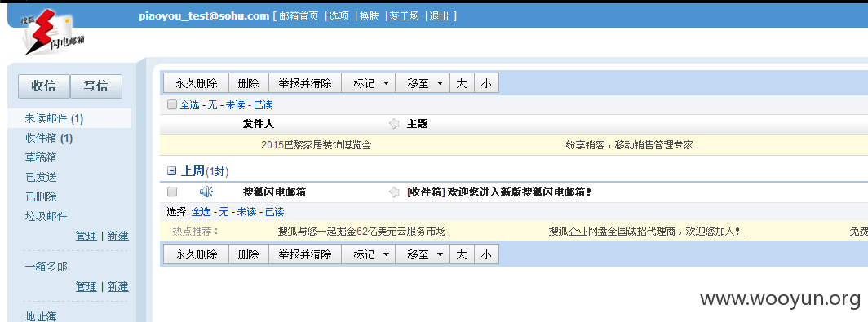Click the top 永久删除 button
Image resolution: width=868 pixels, height=322 pixels.
coord(196,83)
